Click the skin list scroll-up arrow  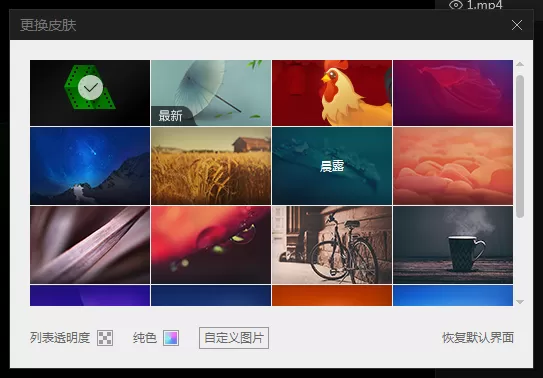[520, 64]
